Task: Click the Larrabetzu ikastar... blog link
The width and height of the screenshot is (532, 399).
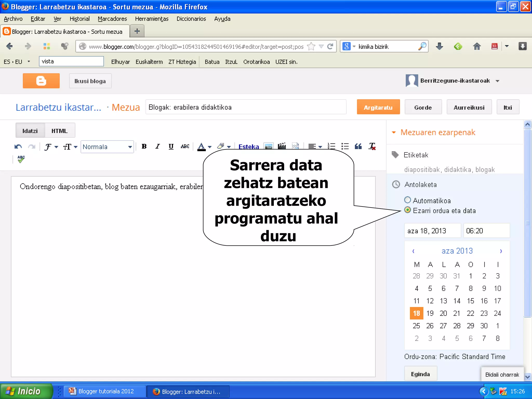Action: click(58, 107)
